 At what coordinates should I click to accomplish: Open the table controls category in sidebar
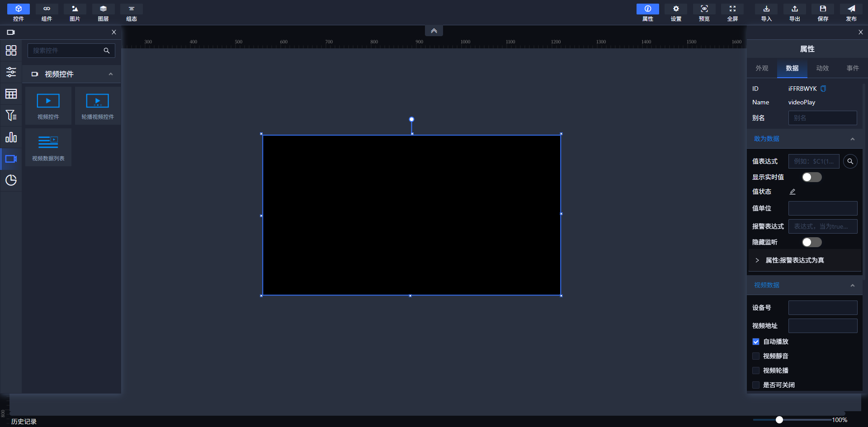pyautogui.click(x=11, y=94)
